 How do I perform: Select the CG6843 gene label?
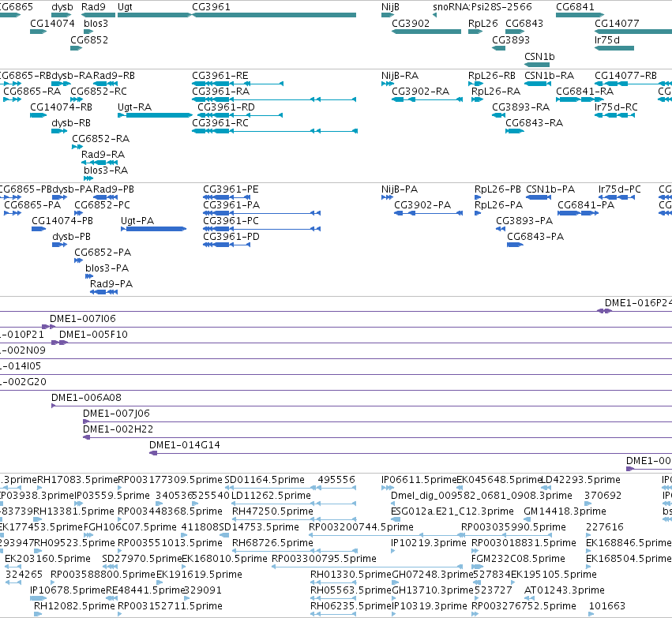[524, 24]
